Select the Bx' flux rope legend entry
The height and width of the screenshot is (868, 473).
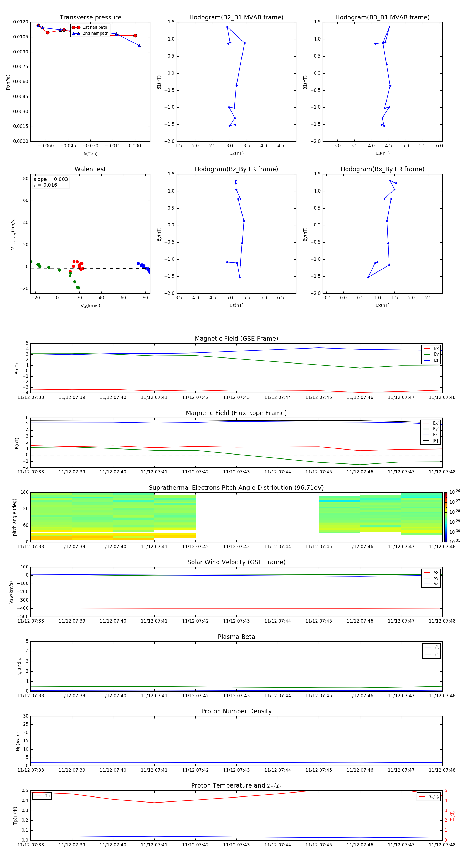[431, 423]
